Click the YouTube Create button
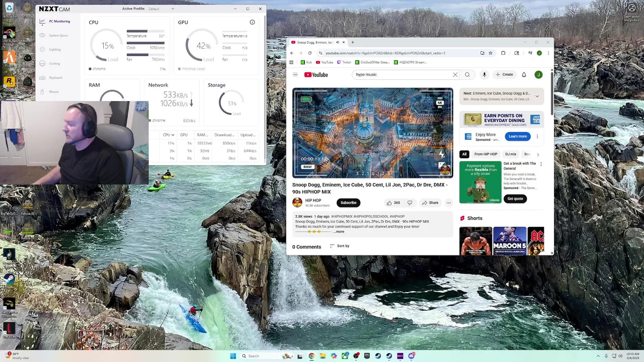The height and width of the screenshot is (362, 644). click(x=504, y=74)
